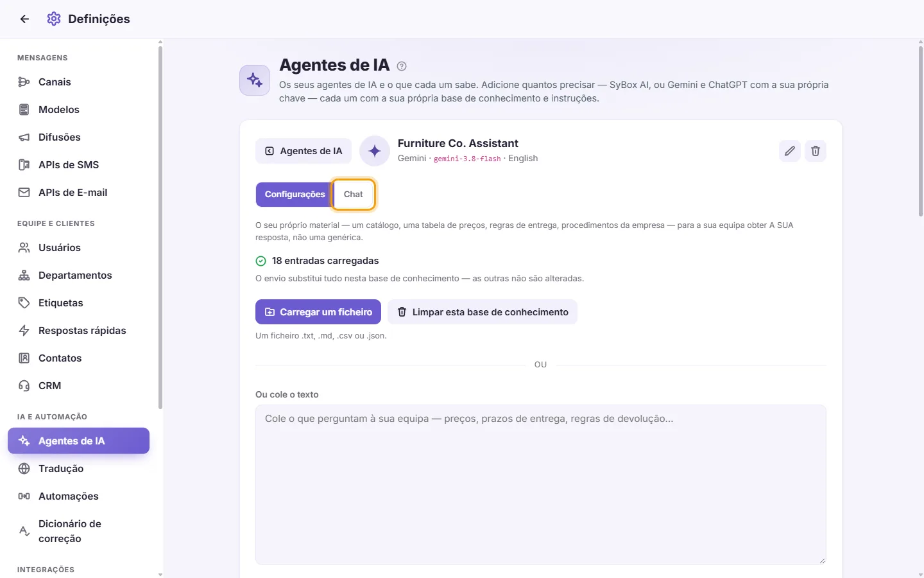
Task: Go back to Agentes de IA list
Action: coord(304,151)
